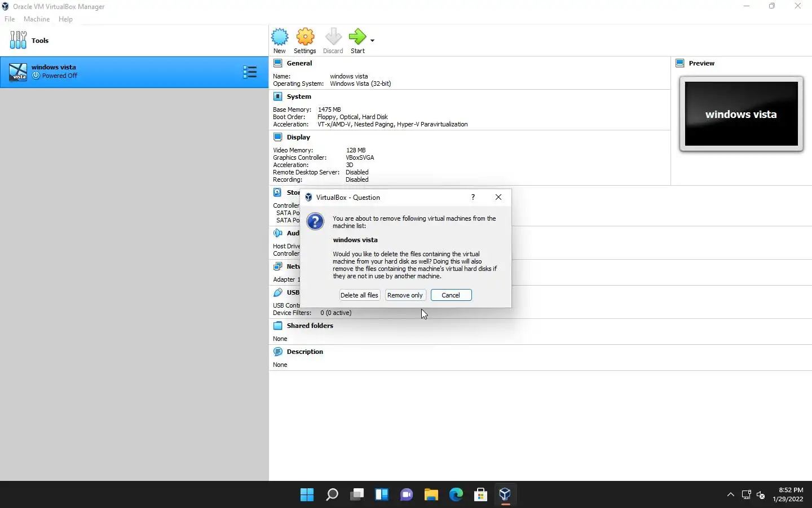Click the Audio section speaker icon
Viewport: 812px width, 508px height.
pyautogui.click(x=277, y=233)
